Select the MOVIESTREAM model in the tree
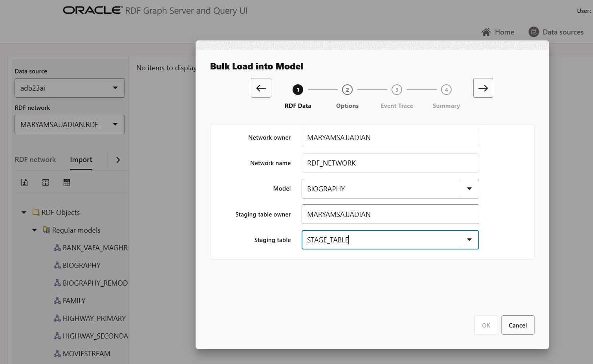This screenshot has height=364, width=593. [x=86, y=354]
